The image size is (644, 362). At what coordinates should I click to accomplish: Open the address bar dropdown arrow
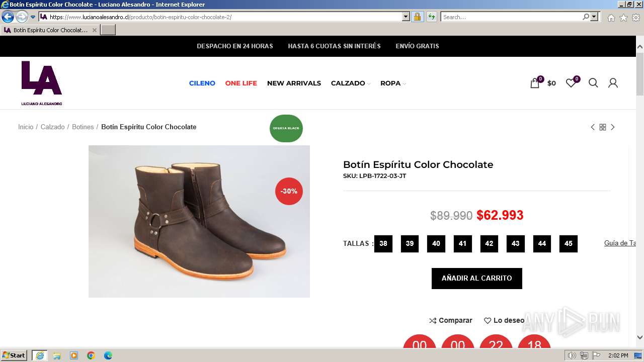(x=406, y=17)
